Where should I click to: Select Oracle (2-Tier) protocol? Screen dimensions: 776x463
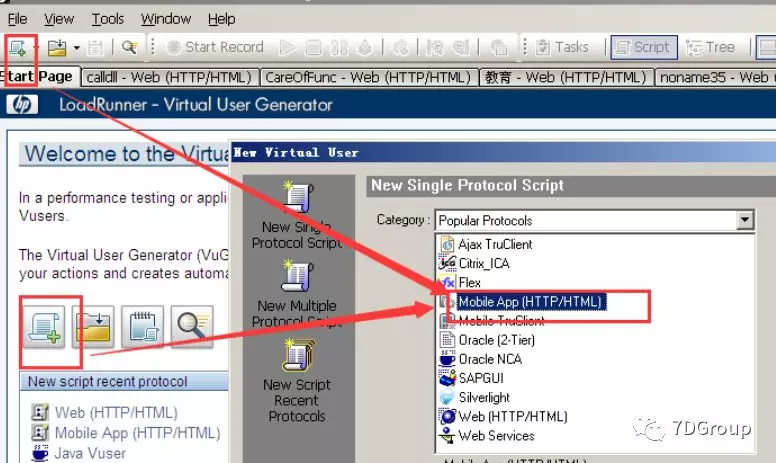click(496, 340)
